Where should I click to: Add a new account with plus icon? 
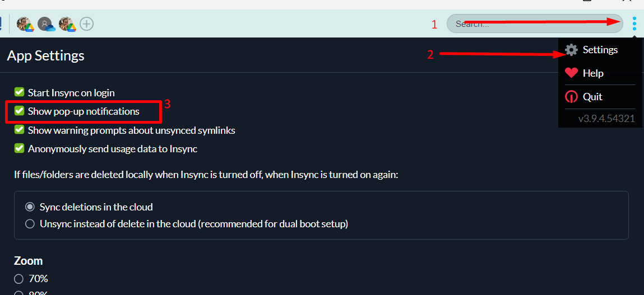(x=86, y=24)
